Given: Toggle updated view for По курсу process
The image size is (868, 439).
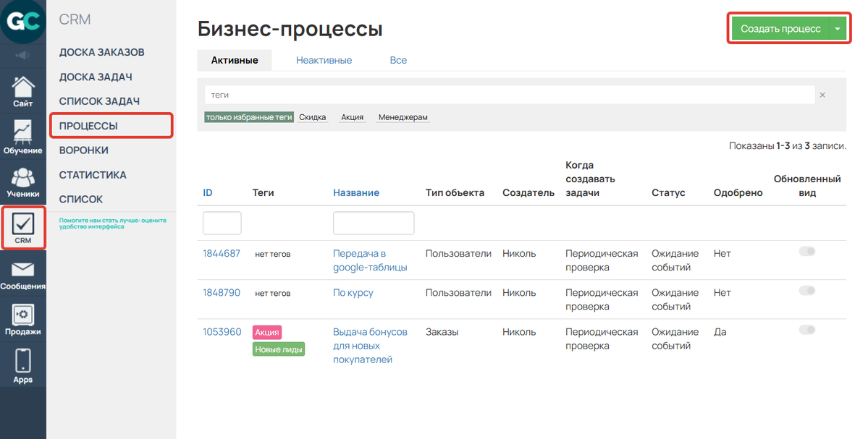Looking at the screenshot, I should 806,291.
